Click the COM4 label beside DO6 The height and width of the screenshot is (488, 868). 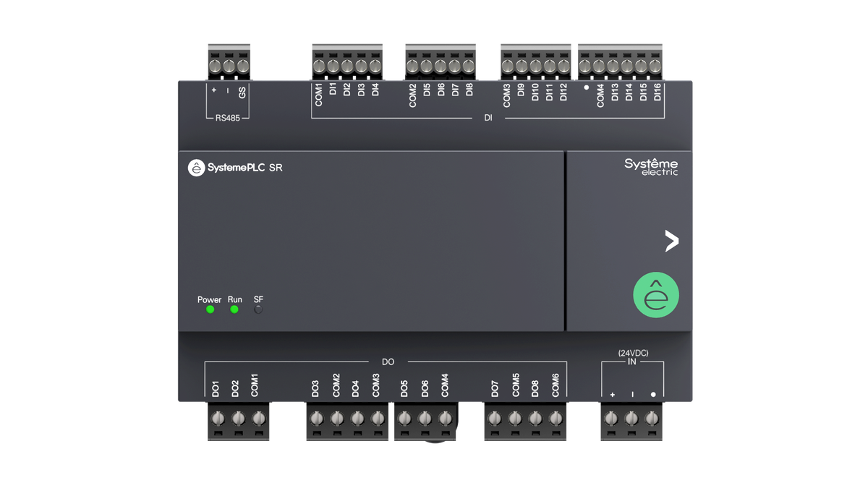click(445, 385)
